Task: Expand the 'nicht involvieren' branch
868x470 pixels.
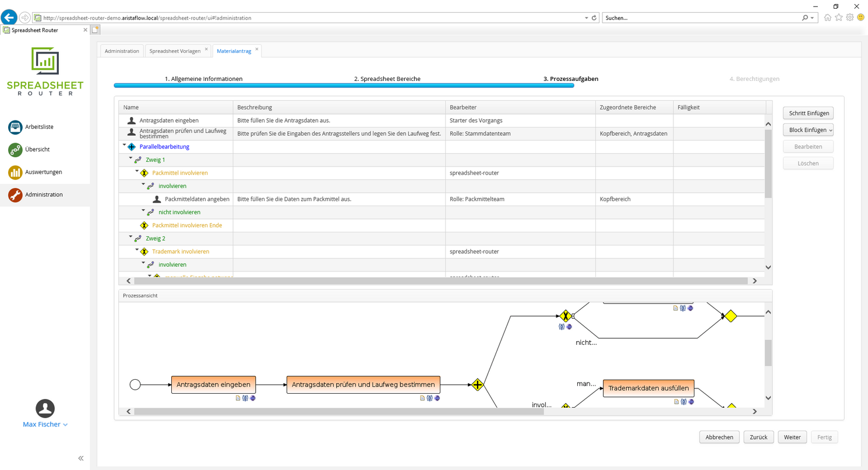Action: pos(143,211)
